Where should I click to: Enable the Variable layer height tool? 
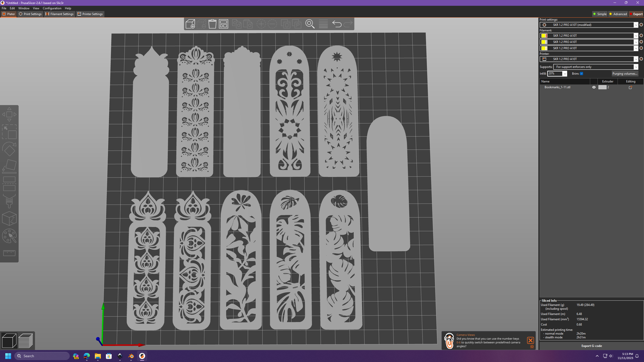coord(323,24)
